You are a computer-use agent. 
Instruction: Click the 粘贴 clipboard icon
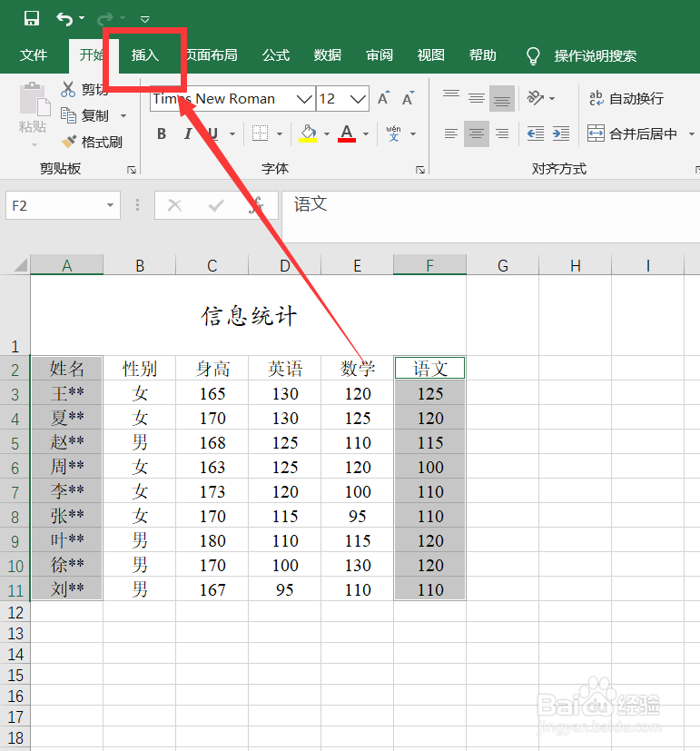pyautogui.click(x=34, y=100)
